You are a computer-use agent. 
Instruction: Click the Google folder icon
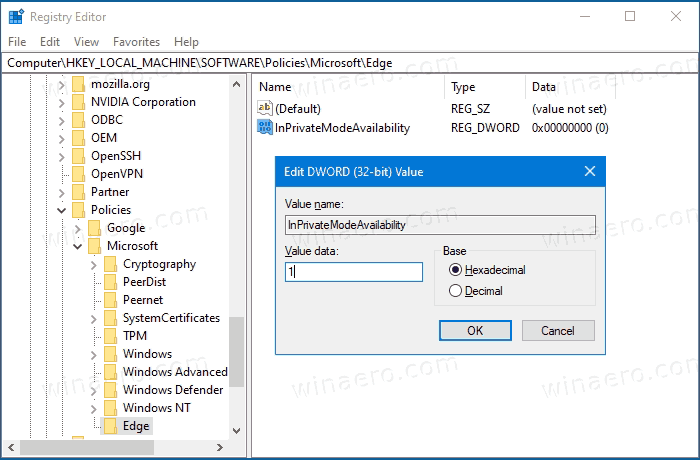pos(95,228)
